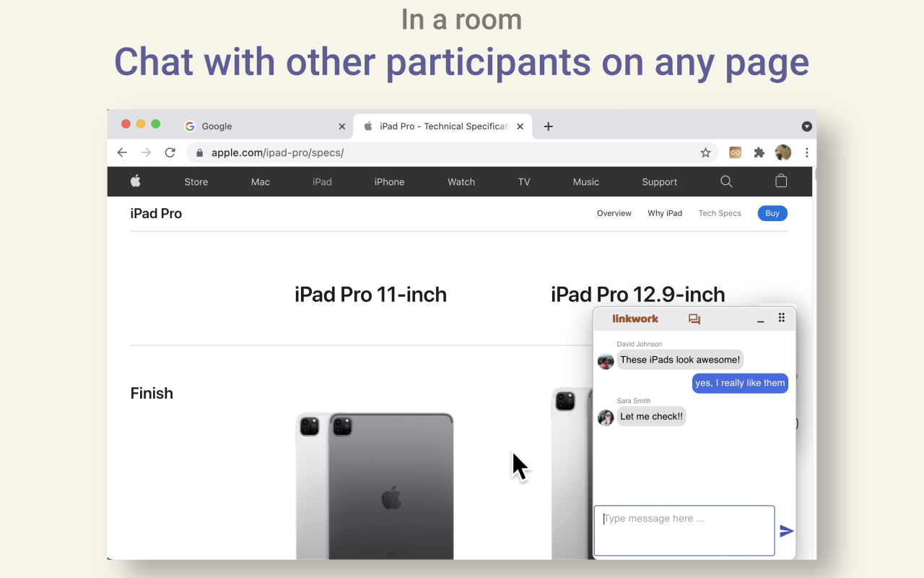The image size is (924, 578).
Task: Open the linkwork extension icon in toolbar
Action: 735,152
